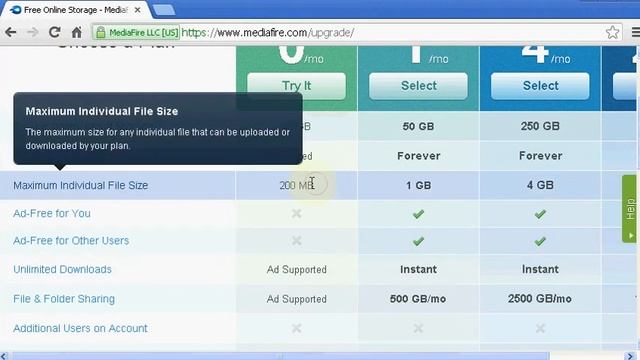Screen dimensions: 640x360
Task: Click 50 GB plan X for Additional Users
Action: coord(418,328)
